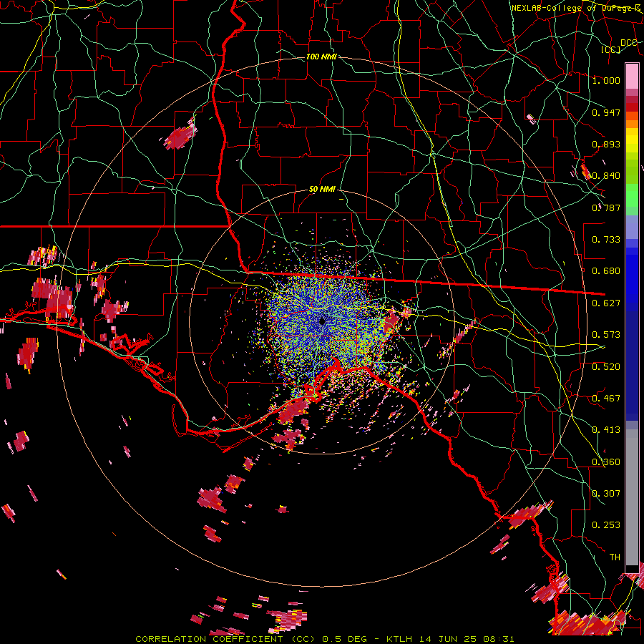The width and height of the screenshot is (644, 644).
Task: Select the 0.413 scale value
Action: tap(606, 430)
